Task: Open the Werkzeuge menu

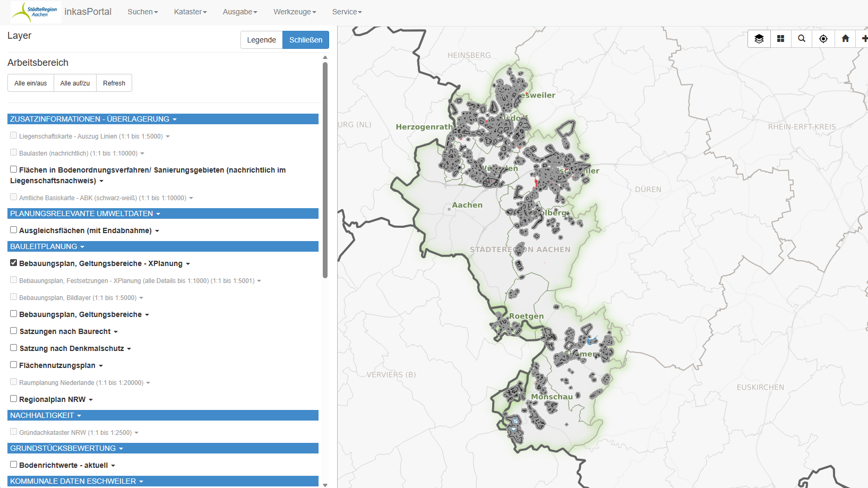Action: click(x=295, y=12)
